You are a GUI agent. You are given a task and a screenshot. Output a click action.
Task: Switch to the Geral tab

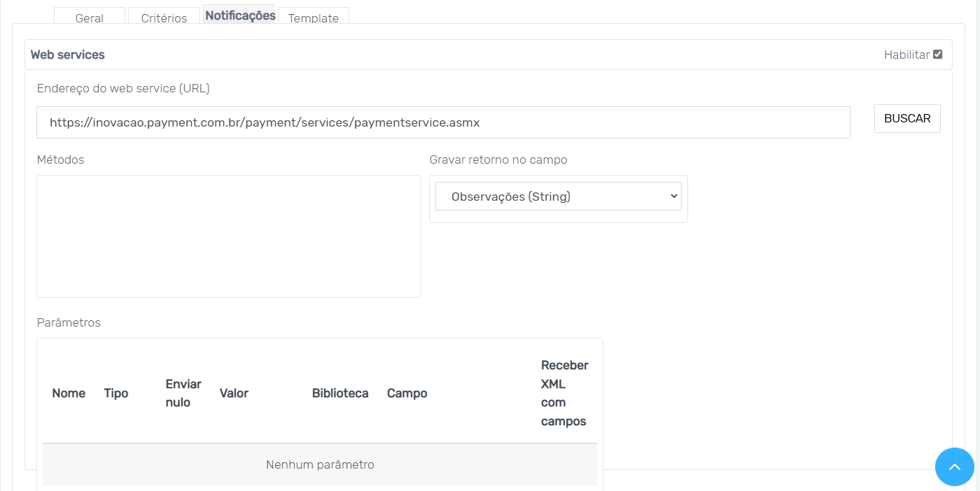click(90, 18)
